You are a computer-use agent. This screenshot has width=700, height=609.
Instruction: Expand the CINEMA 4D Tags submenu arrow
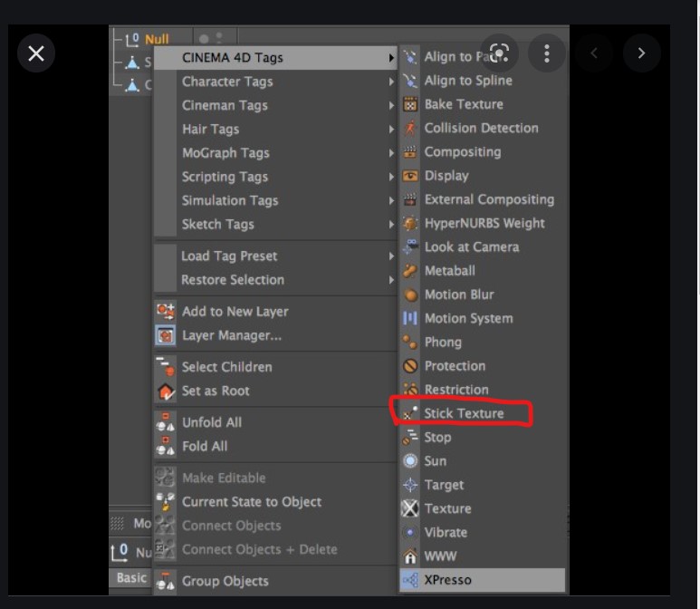click(x=391, y=58)
